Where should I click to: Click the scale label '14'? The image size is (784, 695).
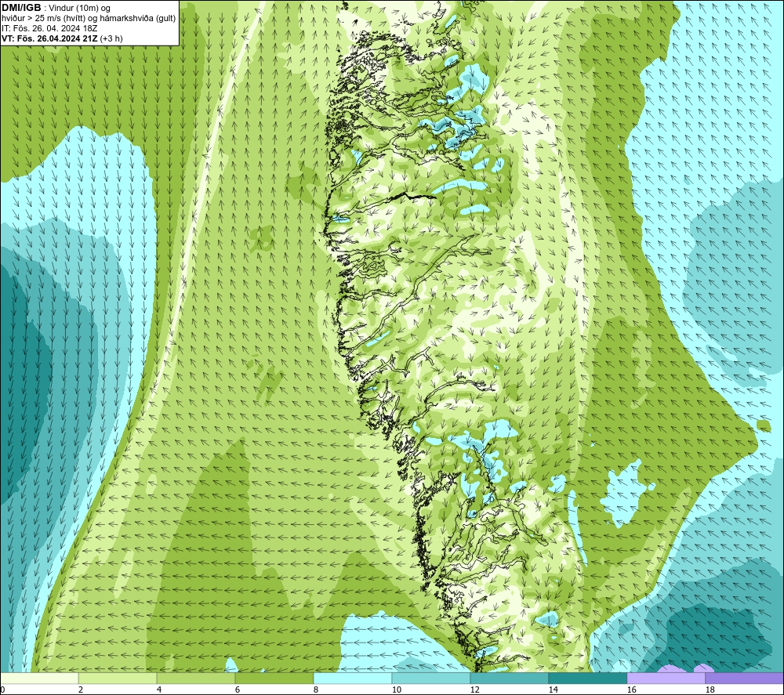pos(554,690)
